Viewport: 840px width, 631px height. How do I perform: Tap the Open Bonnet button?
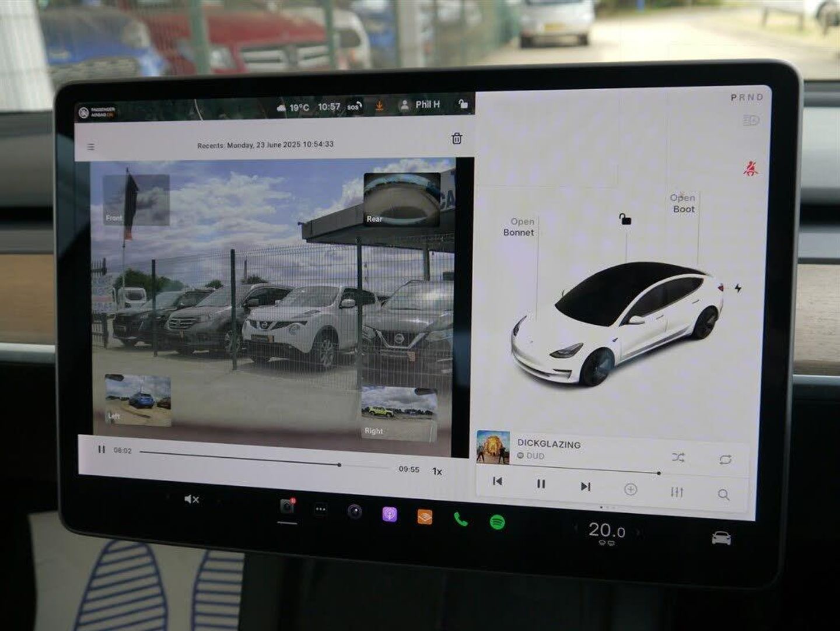pyautogui.click(x=519, y=227)
